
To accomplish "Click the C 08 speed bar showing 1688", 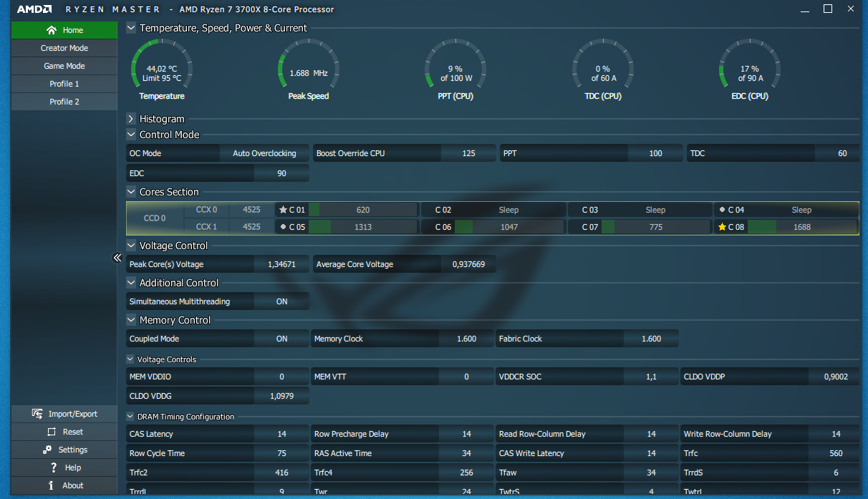I will (x=802, y=227).
